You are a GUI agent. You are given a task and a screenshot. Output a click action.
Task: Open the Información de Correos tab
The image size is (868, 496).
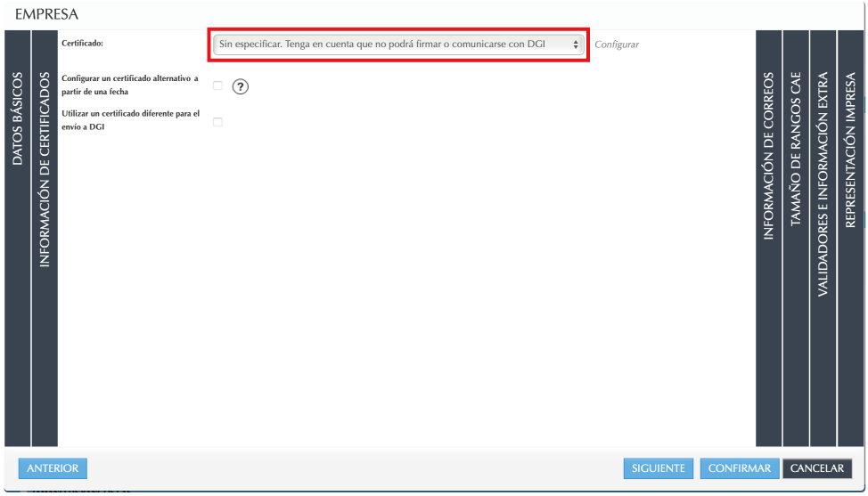[x=768, y=156]
